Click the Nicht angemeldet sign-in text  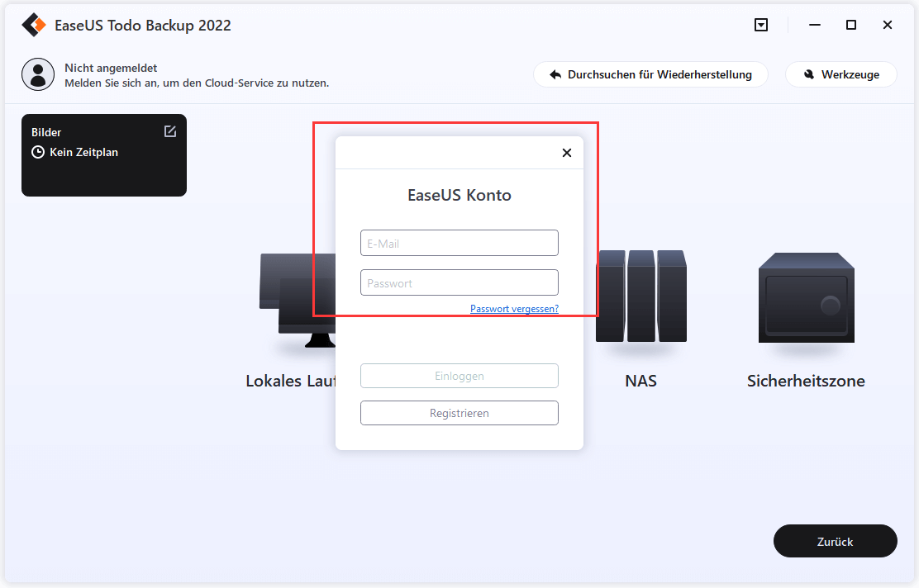pyautogui.click(x=111, y=68)
